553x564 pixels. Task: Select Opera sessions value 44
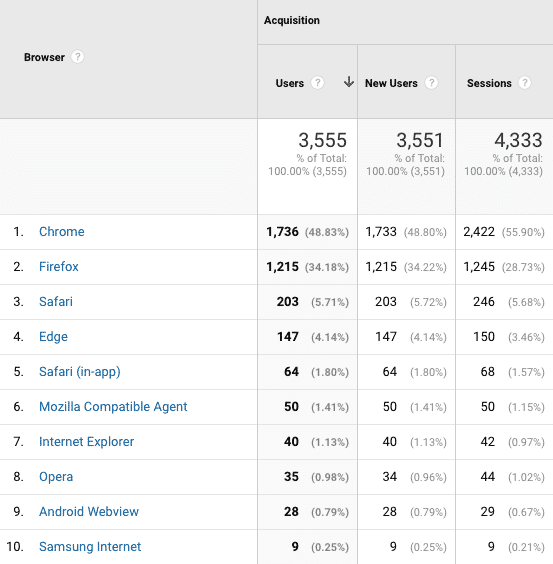tap(488, 477)
